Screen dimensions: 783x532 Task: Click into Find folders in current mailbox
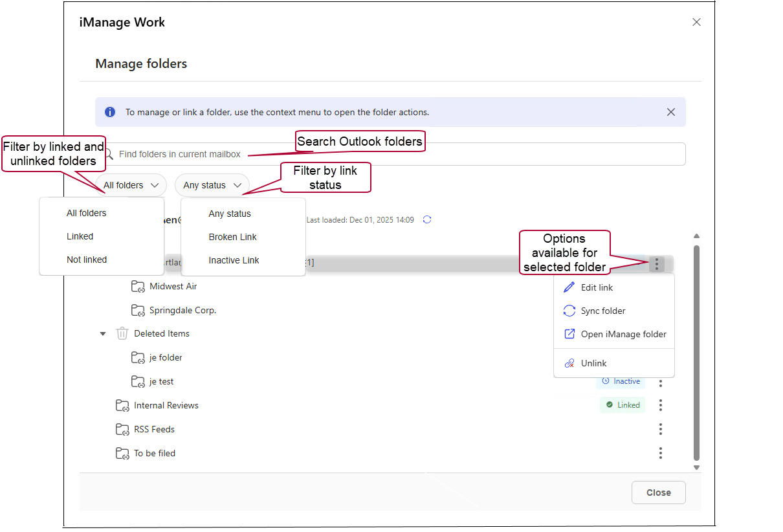click(390, 154)
